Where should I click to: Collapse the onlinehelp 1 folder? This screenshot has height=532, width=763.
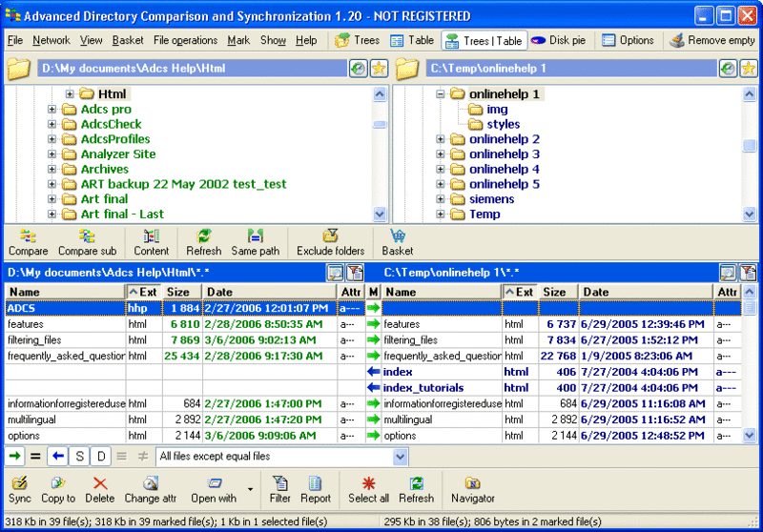[x=441, y=93]
